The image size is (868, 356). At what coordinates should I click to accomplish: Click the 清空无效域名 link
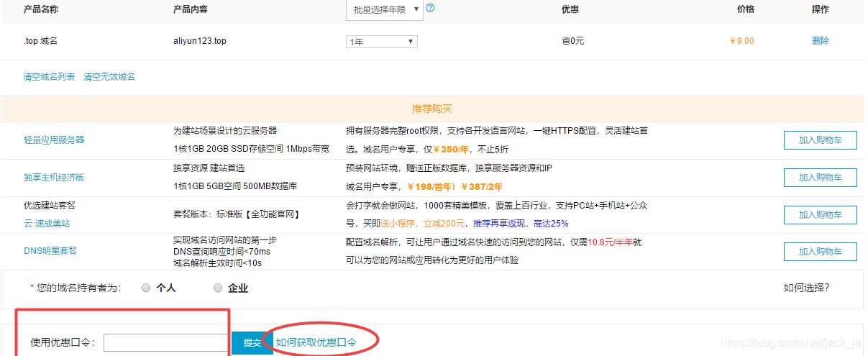click(109, 77)
